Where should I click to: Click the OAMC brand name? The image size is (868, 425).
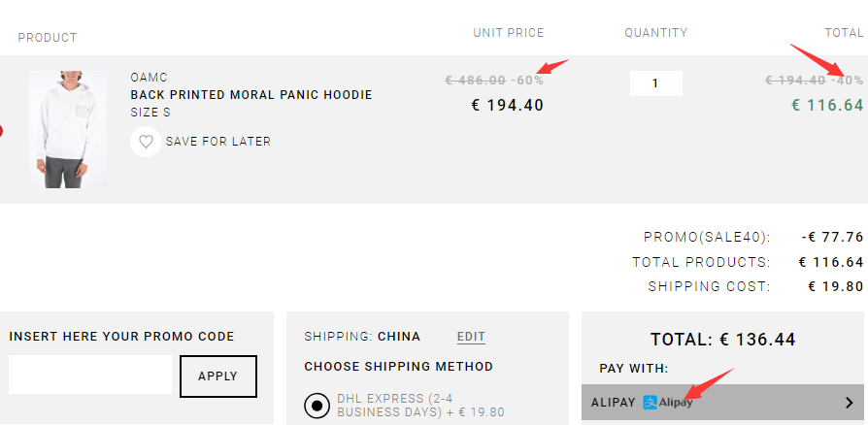coord(149,78)
